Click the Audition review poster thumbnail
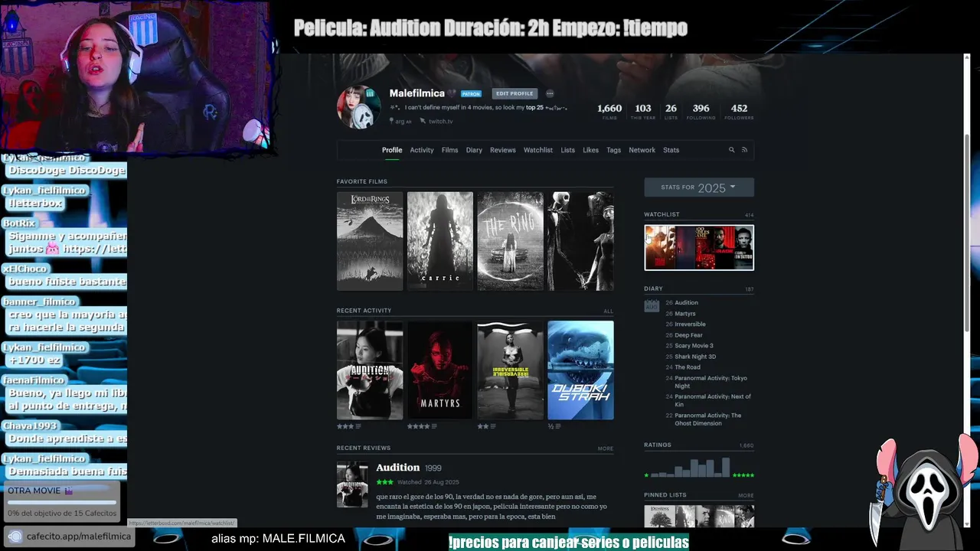This screenshot has width=980, height=551. click(x=352, y=485)
